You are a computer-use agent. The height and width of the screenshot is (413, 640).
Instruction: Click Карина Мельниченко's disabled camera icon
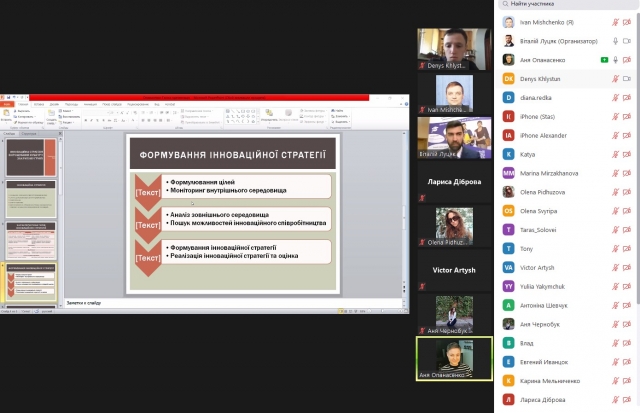[x=627, y=381]
